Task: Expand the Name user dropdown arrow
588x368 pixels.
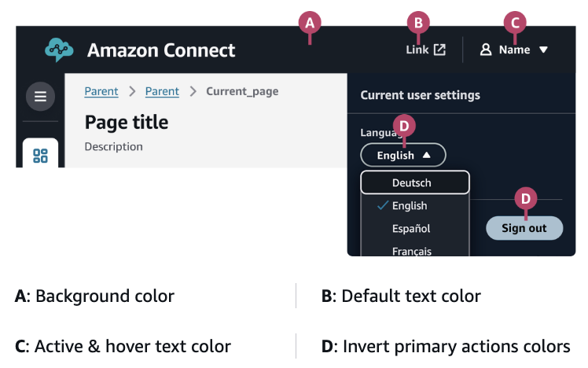Action: [x=543, y=50]
